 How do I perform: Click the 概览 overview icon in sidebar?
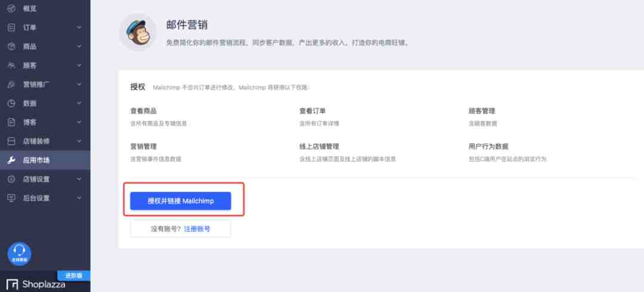[x=11, y=8]
